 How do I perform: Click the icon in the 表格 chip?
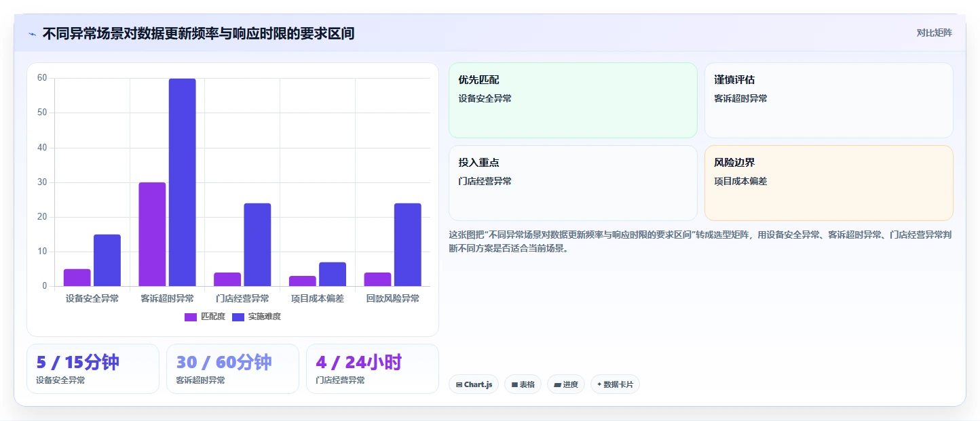(514, 384)
